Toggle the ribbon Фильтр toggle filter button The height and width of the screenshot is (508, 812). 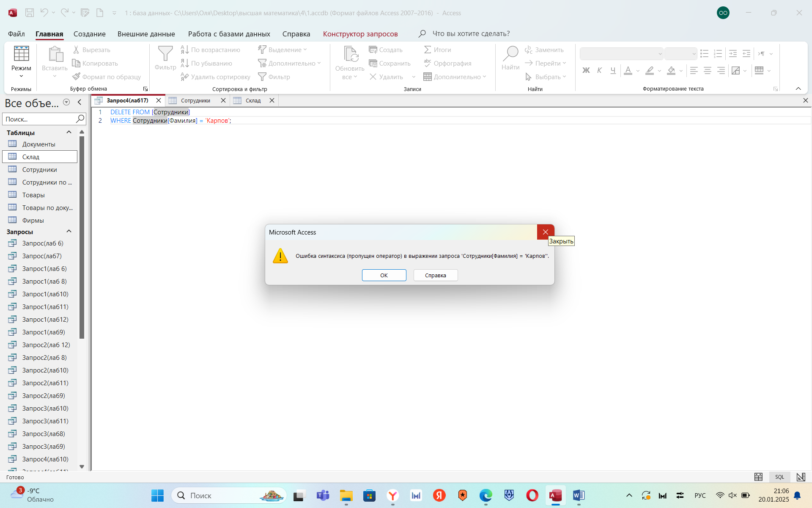point(274,77)
